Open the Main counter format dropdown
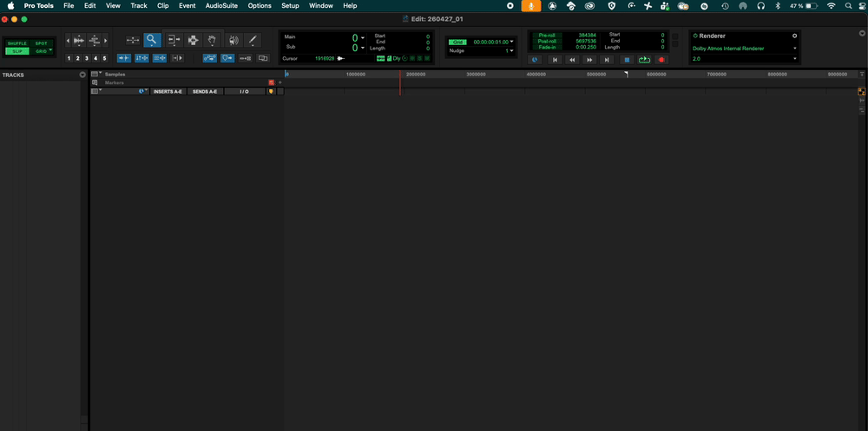The width and height of the screenshot is (868, 431). pos(363,38)
